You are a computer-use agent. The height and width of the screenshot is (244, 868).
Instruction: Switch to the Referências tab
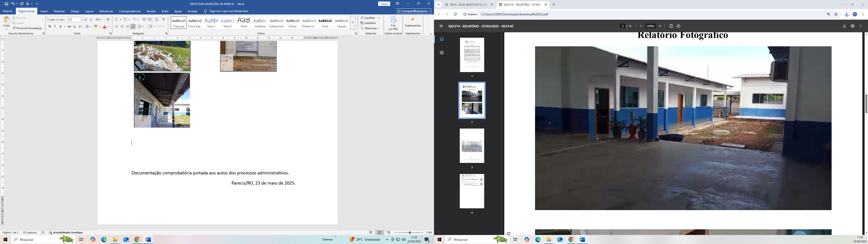pos(106,12)
